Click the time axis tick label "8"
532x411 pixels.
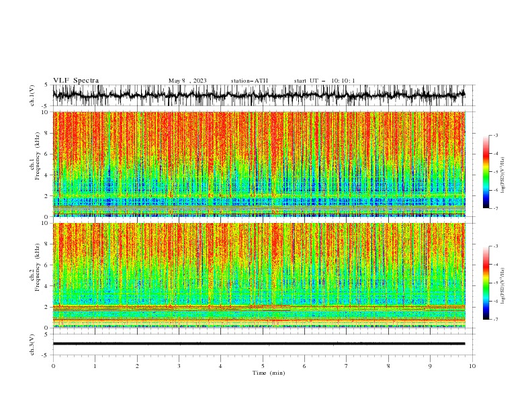click(x=388, y=366)
